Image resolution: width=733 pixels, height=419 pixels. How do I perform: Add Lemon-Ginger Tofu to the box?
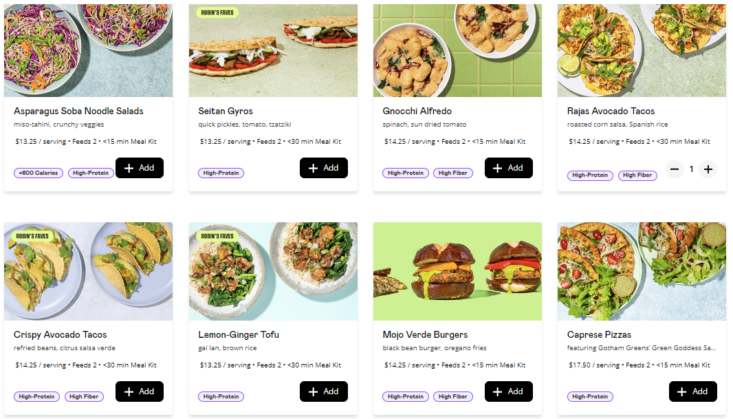coord(323,391)
